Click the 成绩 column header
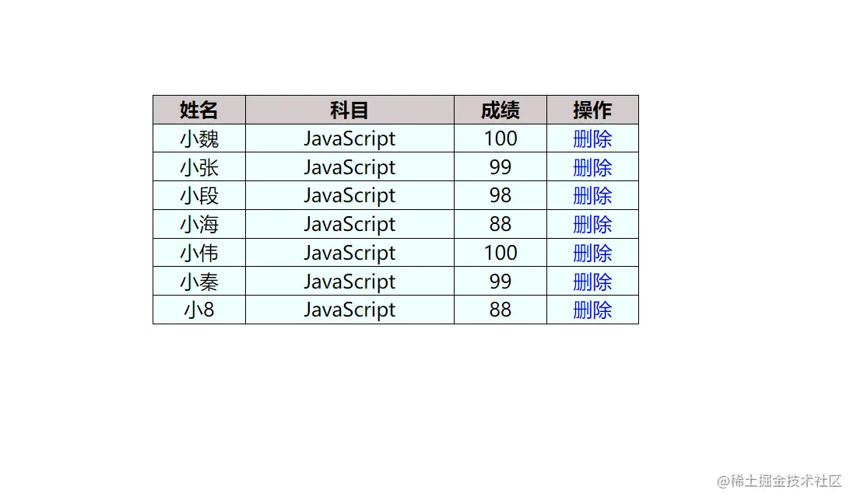This screenshot has height=504, width=857. (500, 110)
